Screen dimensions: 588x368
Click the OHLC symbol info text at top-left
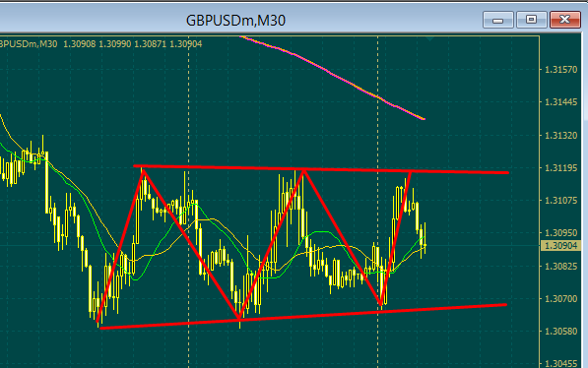point(101,44)
